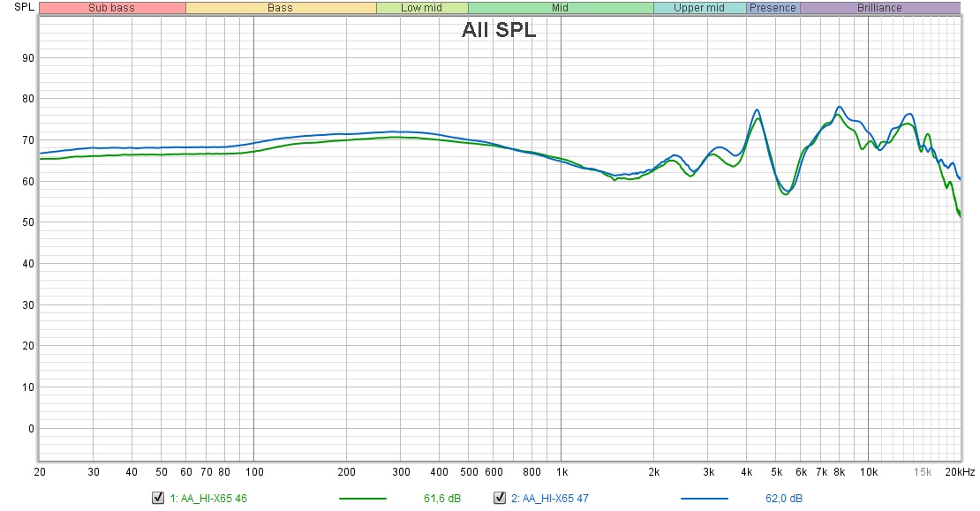Click the green line sample for trace 46

363,499
